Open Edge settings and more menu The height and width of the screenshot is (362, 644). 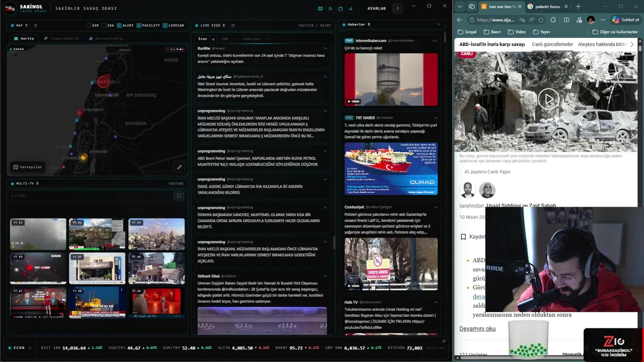tap(602, 20)
